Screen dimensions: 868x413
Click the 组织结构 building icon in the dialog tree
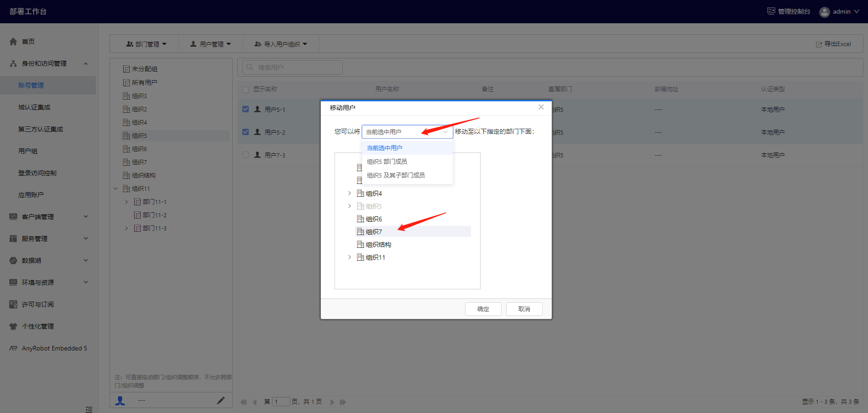pos(360,244)
